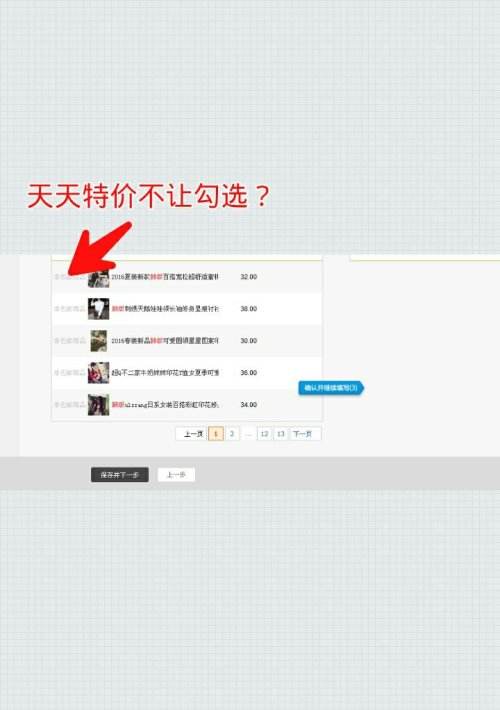This screenshot has width=500, height=710.
Task: Select current page 1 in pagination
Action: pyautogui.click(x=216, y=434)
